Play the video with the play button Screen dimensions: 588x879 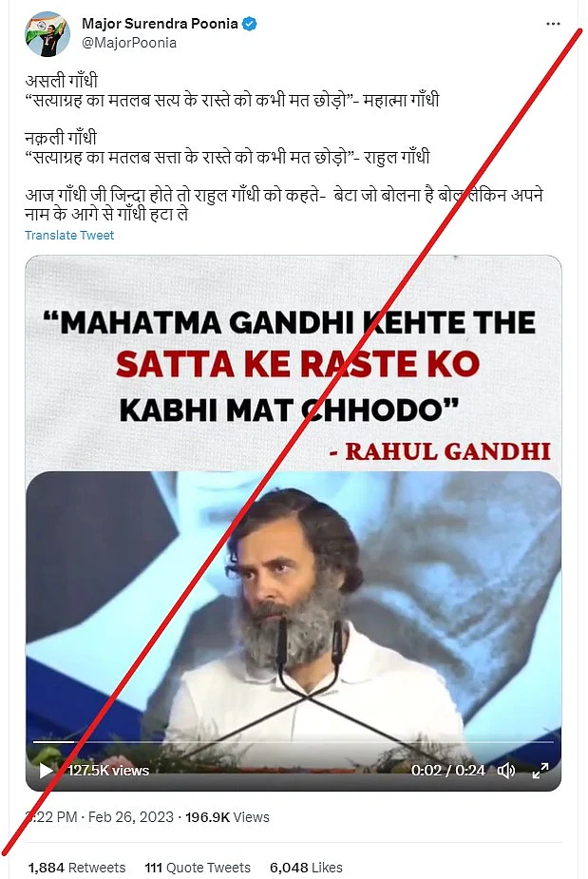(x=46, y=771)
